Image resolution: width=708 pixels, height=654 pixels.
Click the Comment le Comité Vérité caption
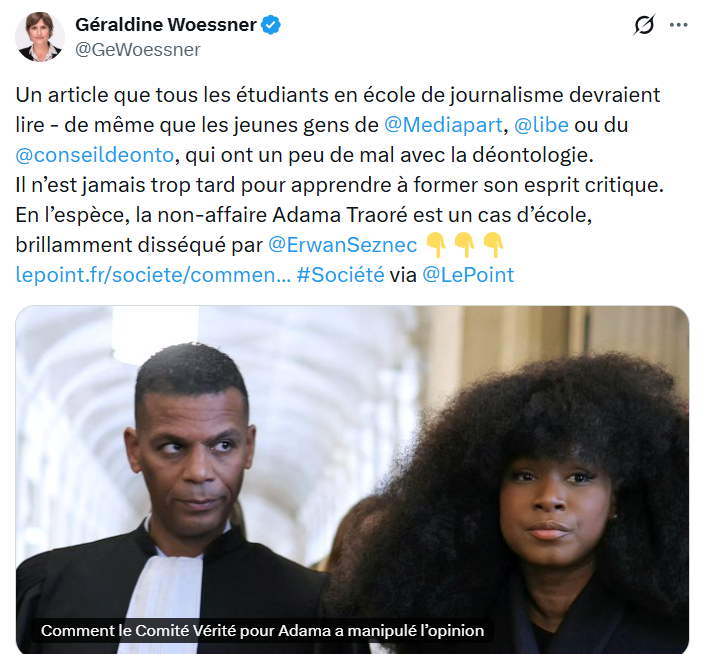pos(262,631)
